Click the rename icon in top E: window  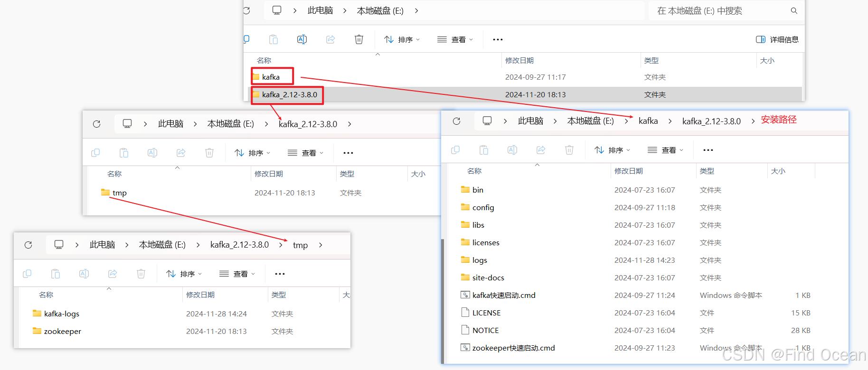[302, 39]
